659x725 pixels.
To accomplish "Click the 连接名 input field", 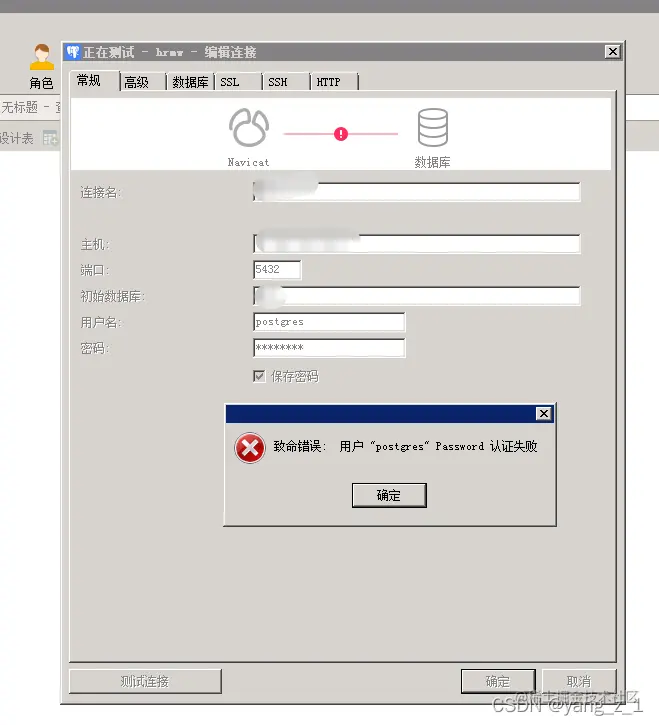I will 417,192.
